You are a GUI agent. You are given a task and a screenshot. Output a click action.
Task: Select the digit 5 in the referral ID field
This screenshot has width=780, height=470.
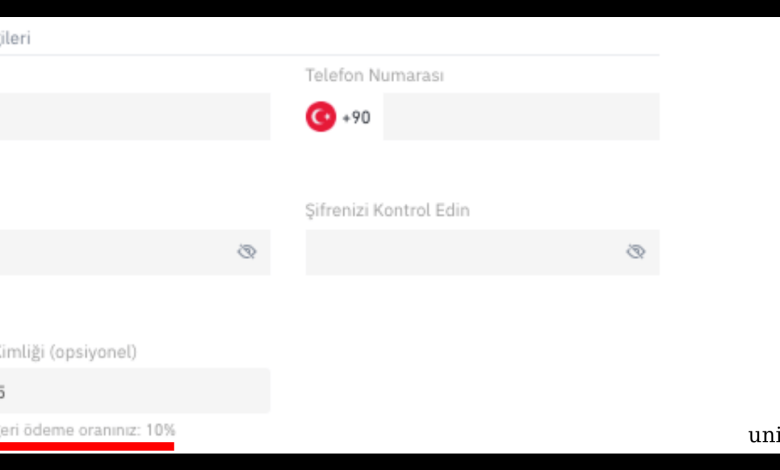coord(2,392)
